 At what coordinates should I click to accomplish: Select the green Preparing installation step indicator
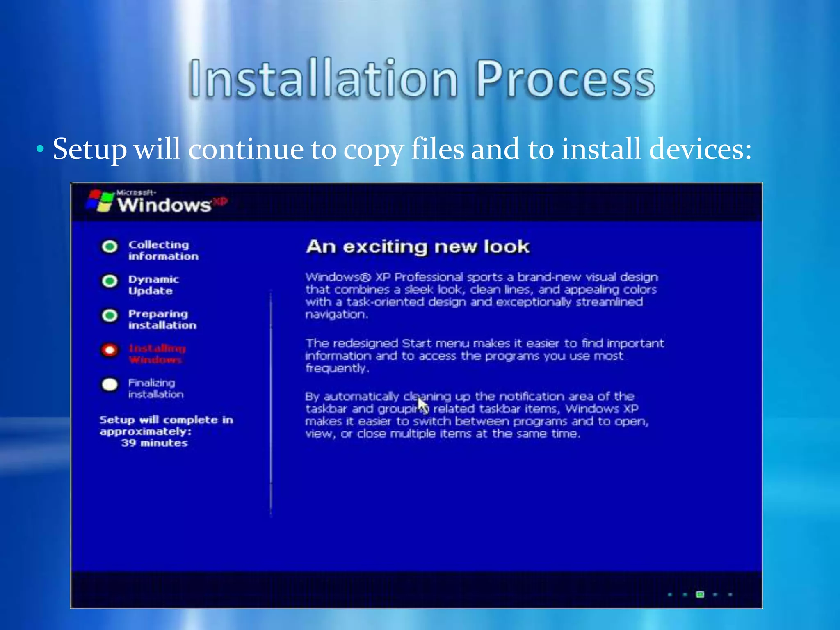[x=110, y=316]
